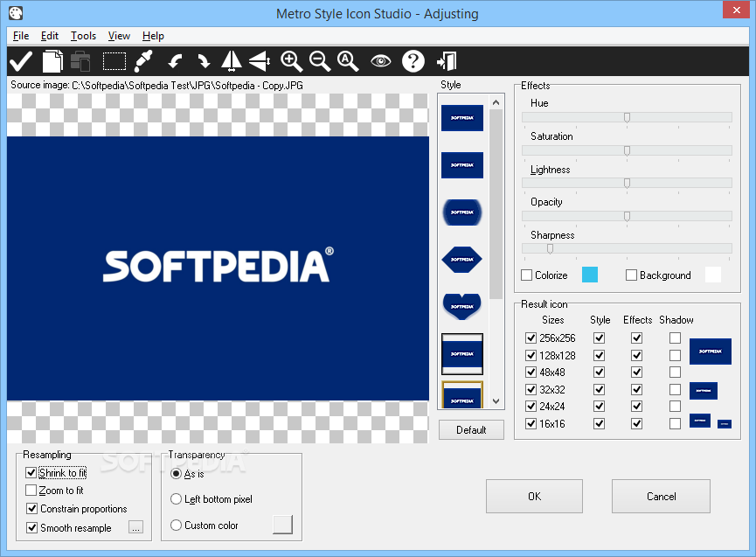The width and height of the screenshot is (756, 557).
Task: Open the File menu
Action: click(21, 36)
